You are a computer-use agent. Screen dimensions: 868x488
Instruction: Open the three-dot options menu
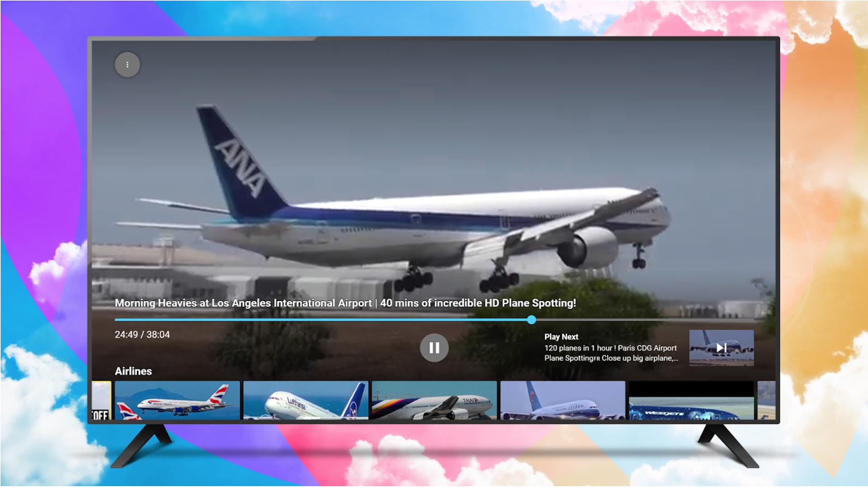pyautogui.click(x=127, y=65)
